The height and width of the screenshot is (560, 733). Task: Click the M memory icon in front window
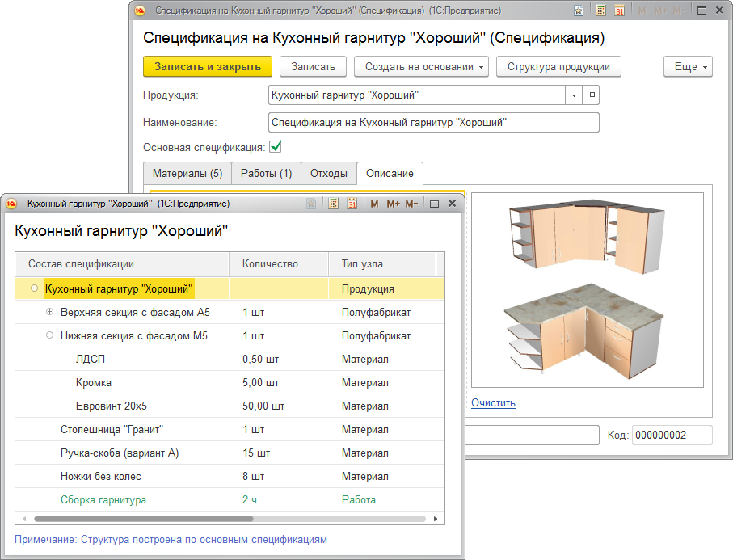click(374, 204)
